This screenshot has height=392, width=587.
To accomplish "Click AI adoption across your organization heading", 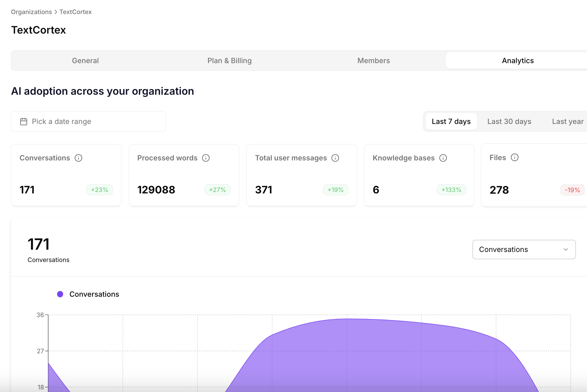I will (x=102, y=91).
